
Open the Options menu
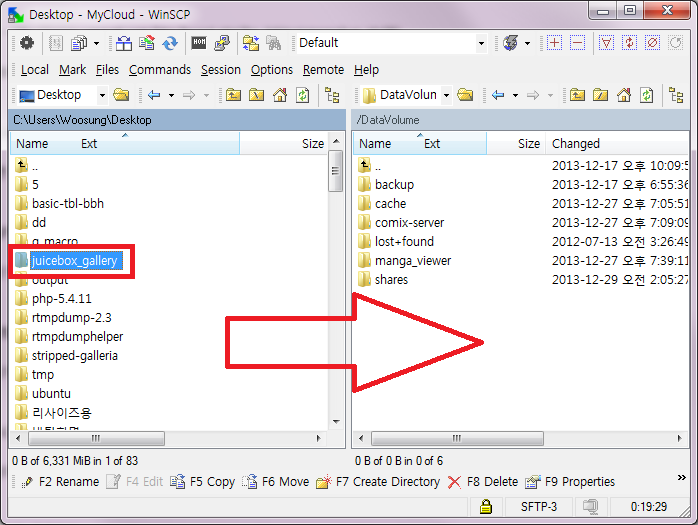(272, 70)
